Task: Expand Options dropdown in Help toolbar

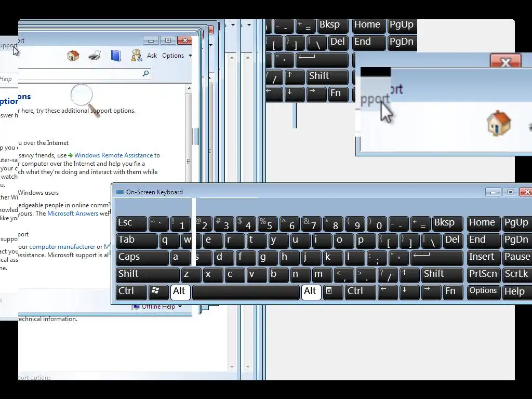Action: tap(177, 56)
